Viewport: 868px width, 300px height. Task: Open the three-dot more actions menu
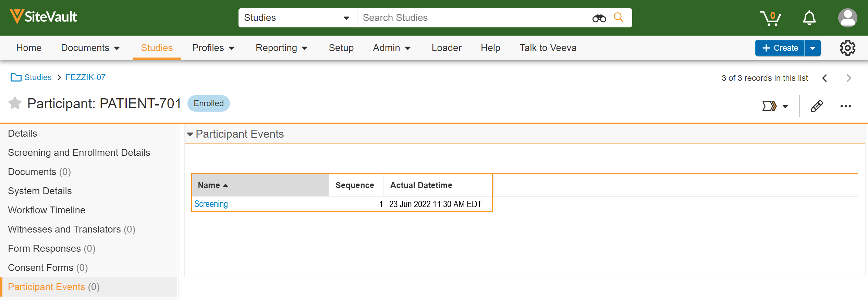845,106
